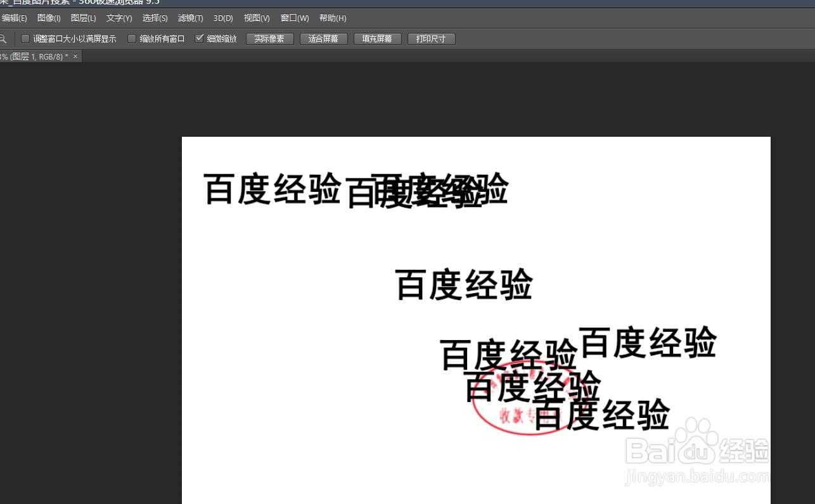Open the 图像(I) menu

pos(49,18)
